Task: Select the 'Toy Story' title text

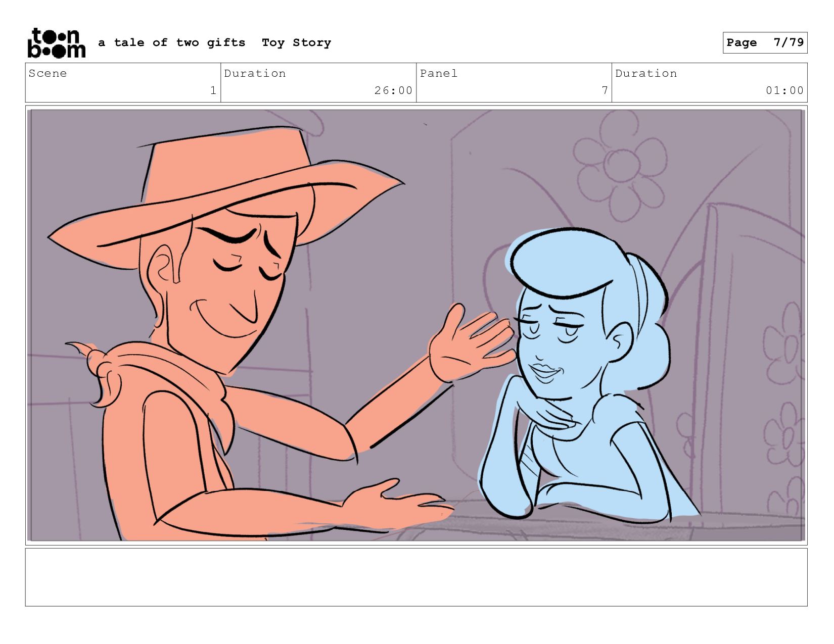Action: (296, 43)
